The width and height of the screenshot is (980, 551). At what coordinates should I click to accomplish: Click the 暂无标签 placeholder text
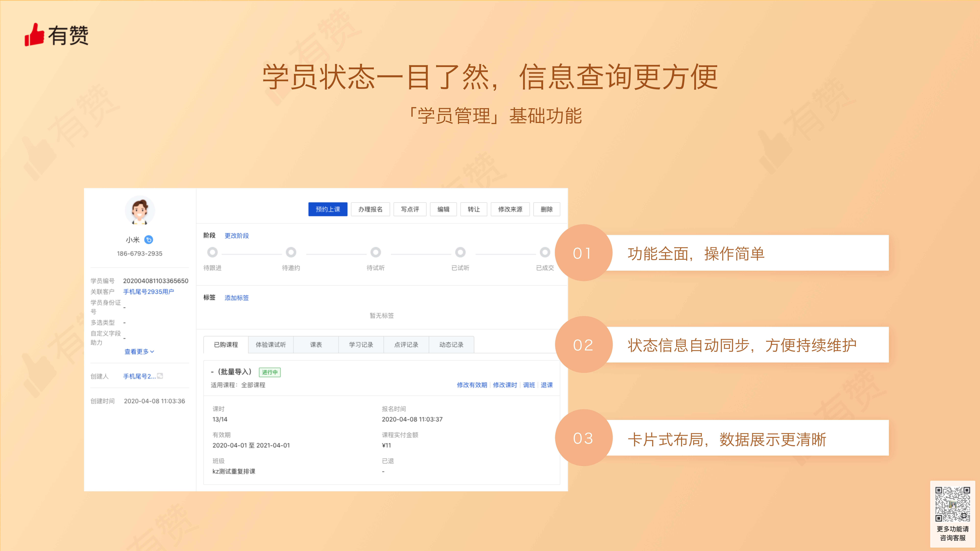pos(382,316)
